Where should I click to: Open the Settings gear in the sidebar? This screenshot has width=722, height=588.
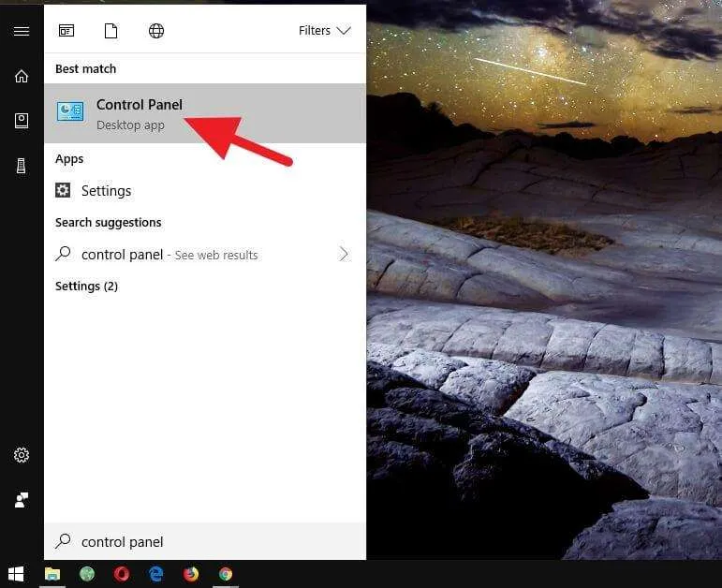coord(22,455)
